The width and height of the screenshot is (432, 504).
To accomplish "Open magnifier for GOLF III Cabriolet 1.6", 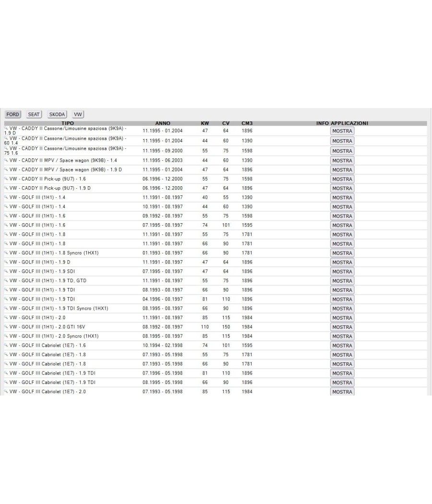I will [x=6, y=345].
